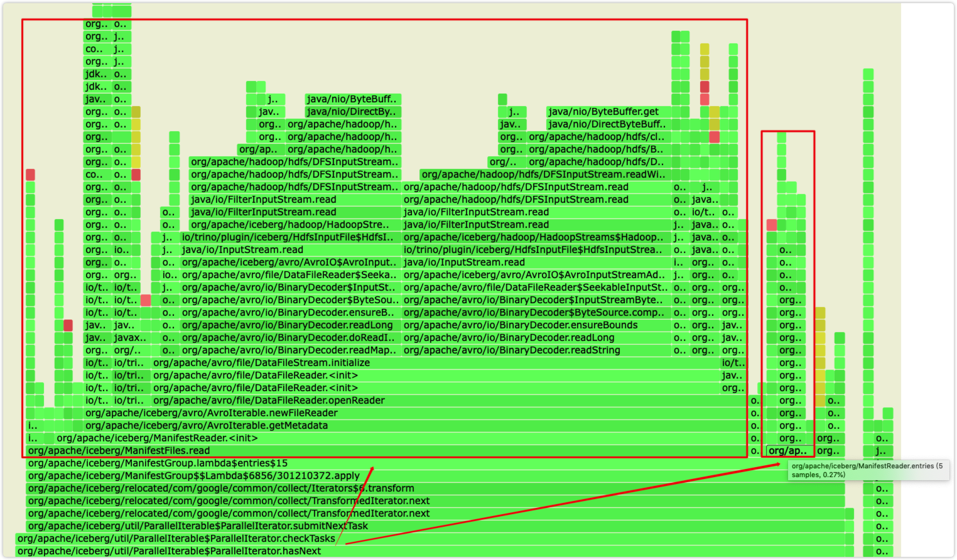Select BinaryDecoder$ByteSource.comp.. frame

coord(535,313)
